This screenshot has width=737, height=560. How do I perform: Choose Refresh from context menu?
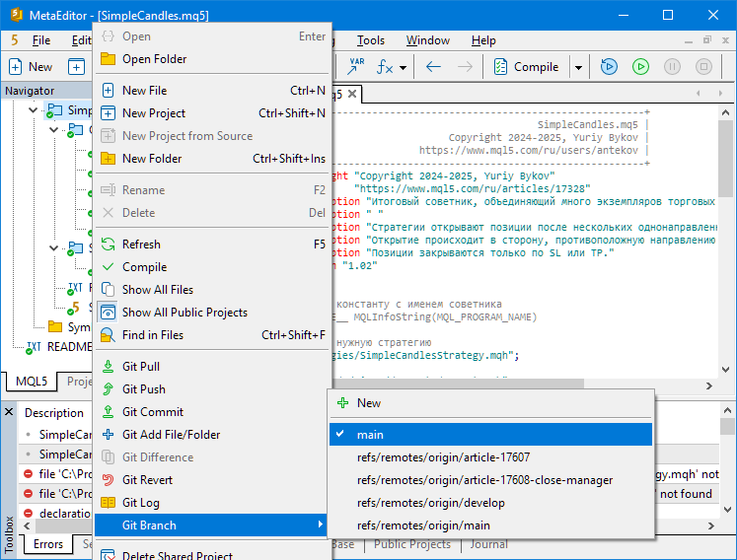click(212, 245)
